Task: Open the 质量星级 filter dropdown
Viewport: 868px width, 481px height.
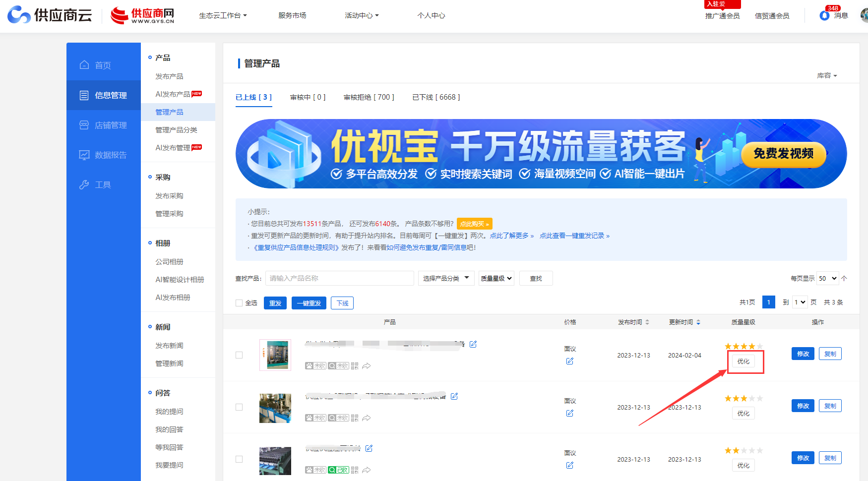Action: pyautogui.click(x=496, y=278)
